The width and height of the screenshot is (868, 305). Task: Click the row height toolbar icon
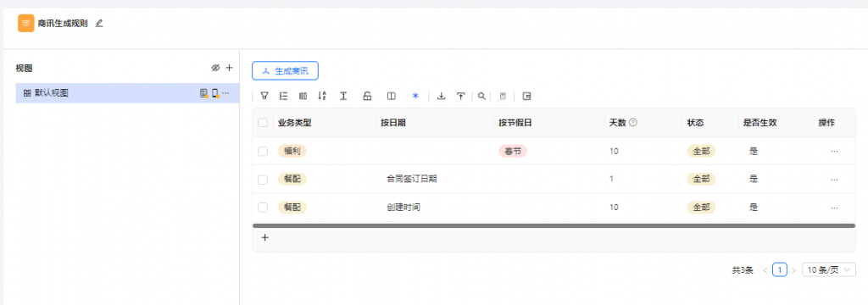[343, 96]
